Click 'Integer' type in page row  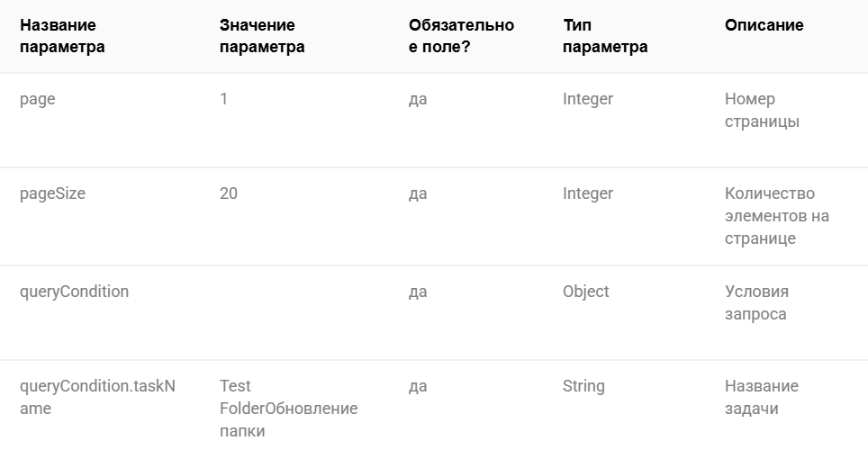click(x=588, y=99)
